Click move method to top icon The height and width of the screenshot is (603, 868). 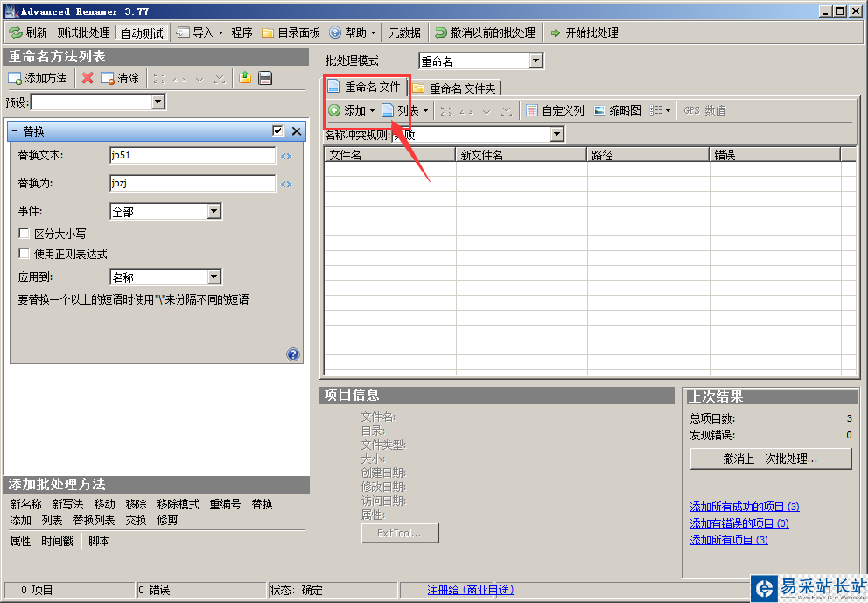[x=159, y=79]
